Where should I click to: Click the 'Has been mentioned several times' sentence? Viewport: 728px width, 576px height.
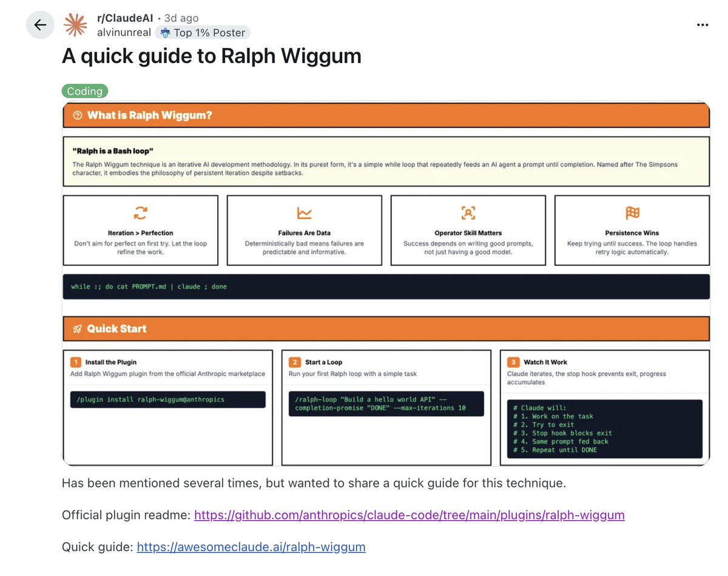point(314,484)
